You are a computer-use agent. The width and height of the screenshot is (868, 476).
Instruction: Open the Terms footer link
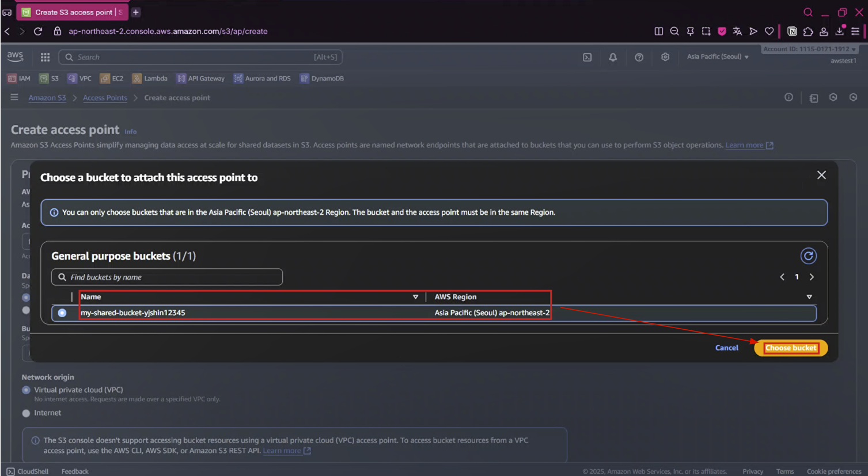click(784, 471)
